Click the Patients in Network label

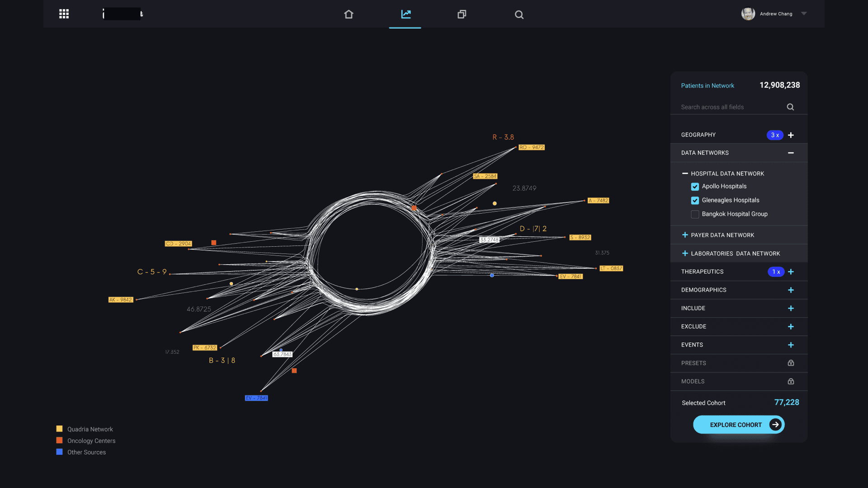pyautogui.click(x=708, y=86)
